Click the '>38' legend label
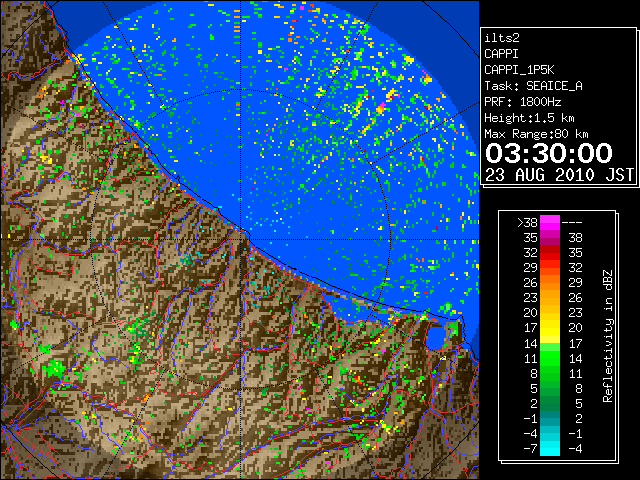The width and height of the screenshot is (640, 480). pos(527,222)
